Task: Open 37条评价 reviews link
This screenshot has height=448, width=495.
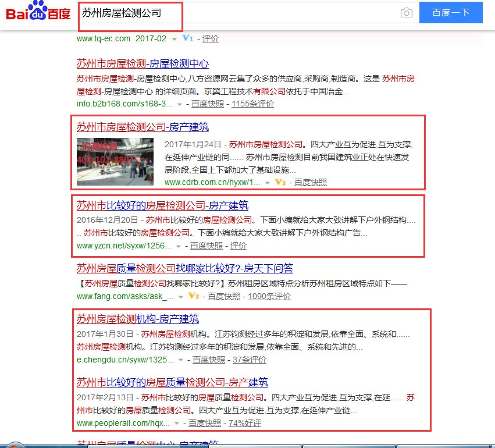Action: (x=250, y=360)
